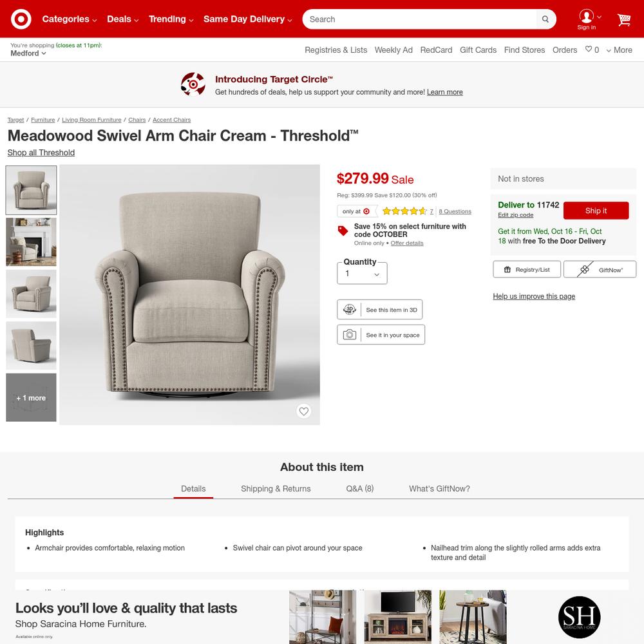Screen dimensions: 644x644
Task: Open the Quantity dropdown
Action: [x=362, y=274]
